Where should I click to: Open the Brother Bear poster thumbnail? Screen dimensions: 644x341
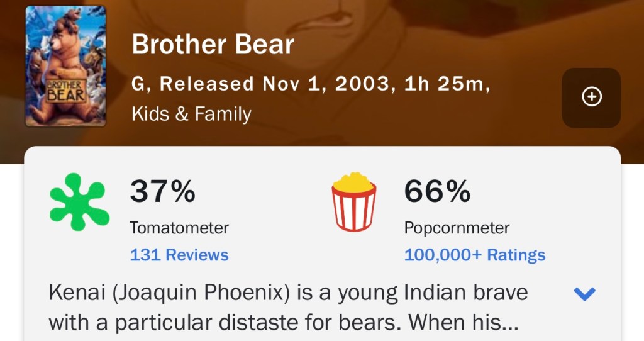[x=65, y=66]
